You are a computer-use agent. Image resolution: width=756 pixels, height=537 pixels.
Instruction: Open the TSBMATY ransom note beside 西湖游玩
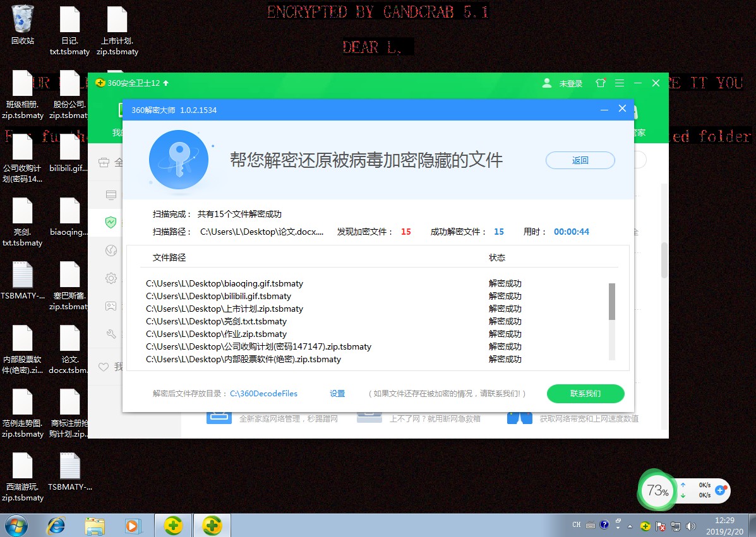coord(70,472)
